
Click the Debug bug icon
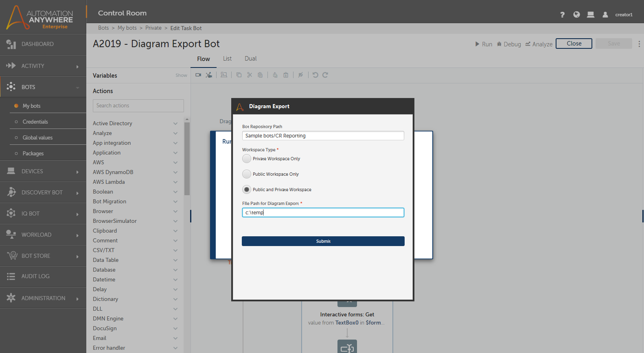[x=499, y=44]
